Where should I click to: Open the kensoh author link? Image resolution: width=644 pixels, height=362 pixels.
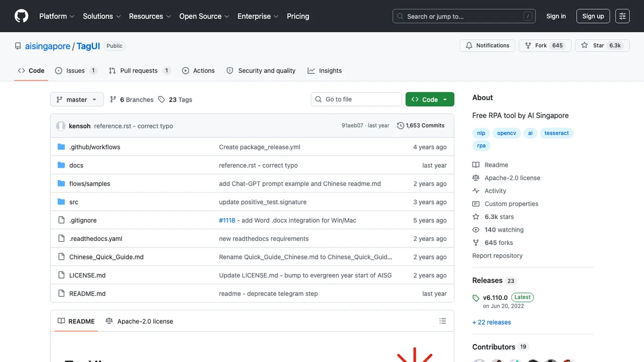tap(79, 126)
